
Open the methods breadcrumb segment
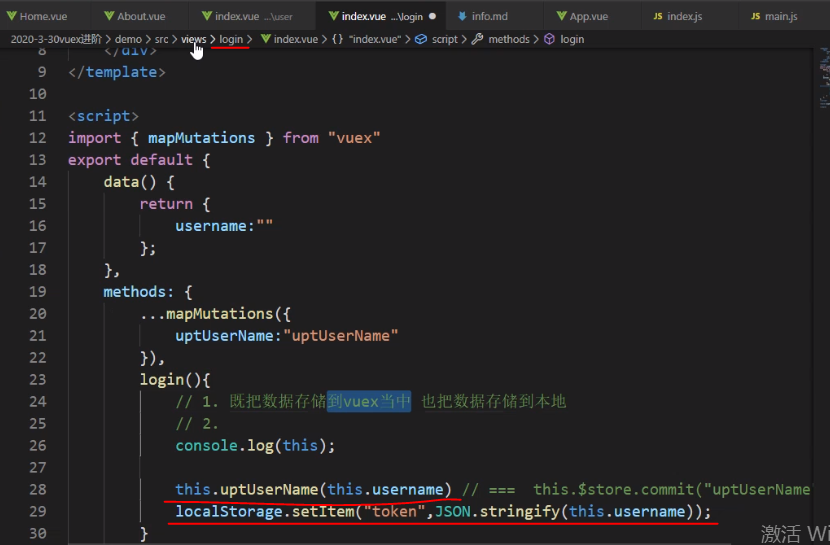(x=509, y=39)
